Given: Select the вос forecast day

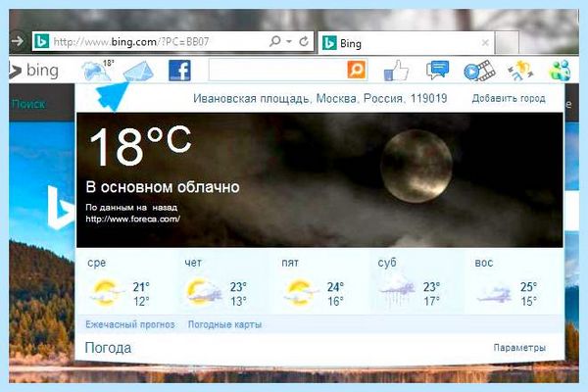Looking at the screenshot, I should pyautogui.click(x=513, y=283).
